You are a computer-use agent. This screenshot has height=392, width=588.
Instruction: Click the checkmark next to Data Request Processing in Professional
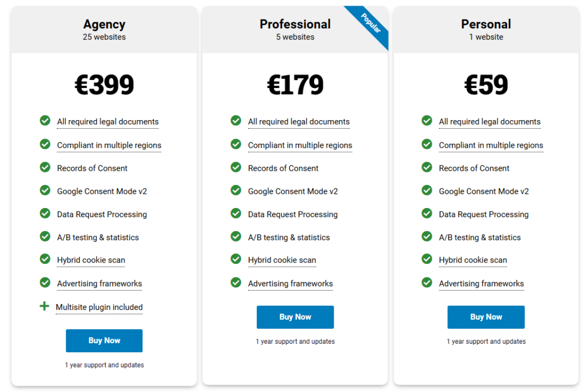point(236,214)
